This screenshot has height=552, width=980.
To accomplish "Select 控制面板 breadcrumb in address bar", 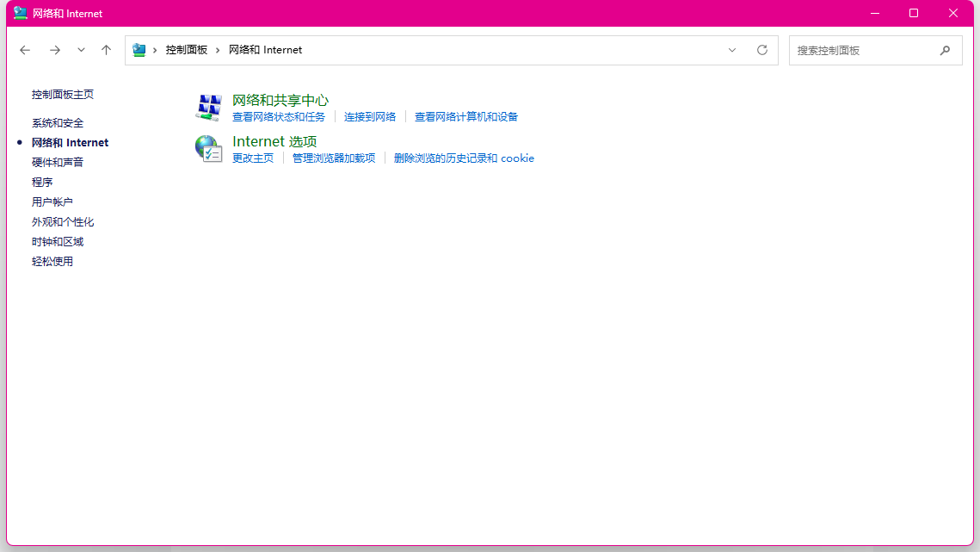I will (x=186, y=50).
